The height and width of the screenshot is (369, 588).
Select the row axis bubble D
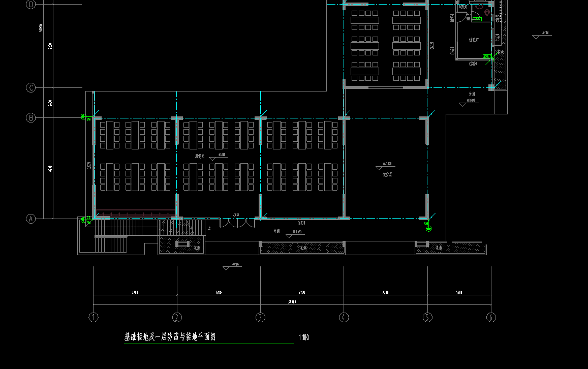click(30, 5)
